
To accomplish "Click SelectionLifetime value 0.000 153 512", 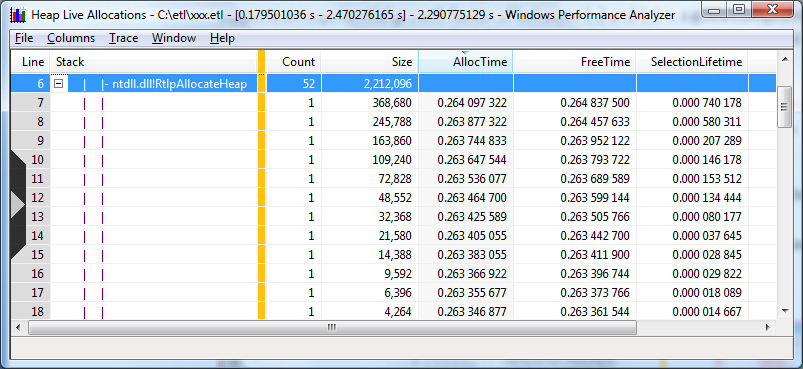I will [707, 179].
